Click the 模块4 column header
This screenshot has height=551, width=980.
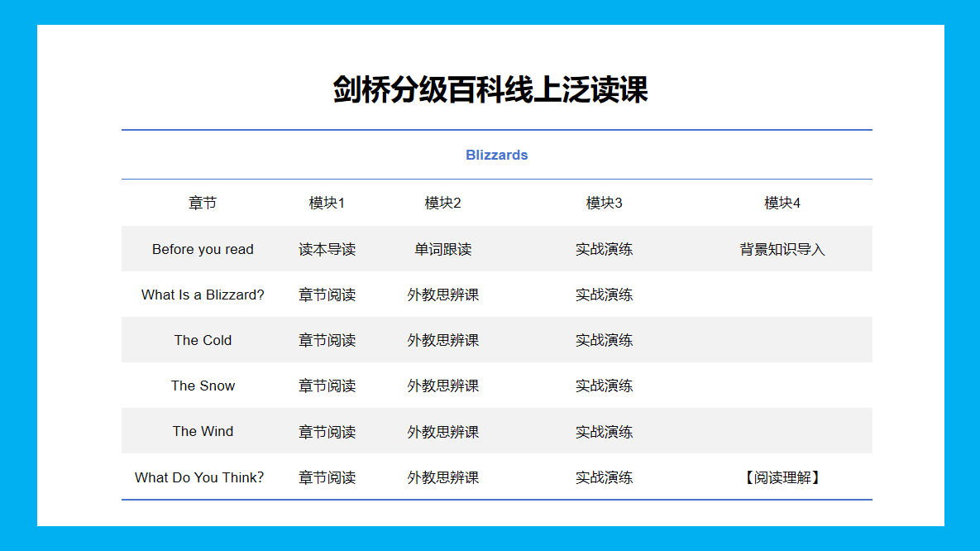[781, 202]
